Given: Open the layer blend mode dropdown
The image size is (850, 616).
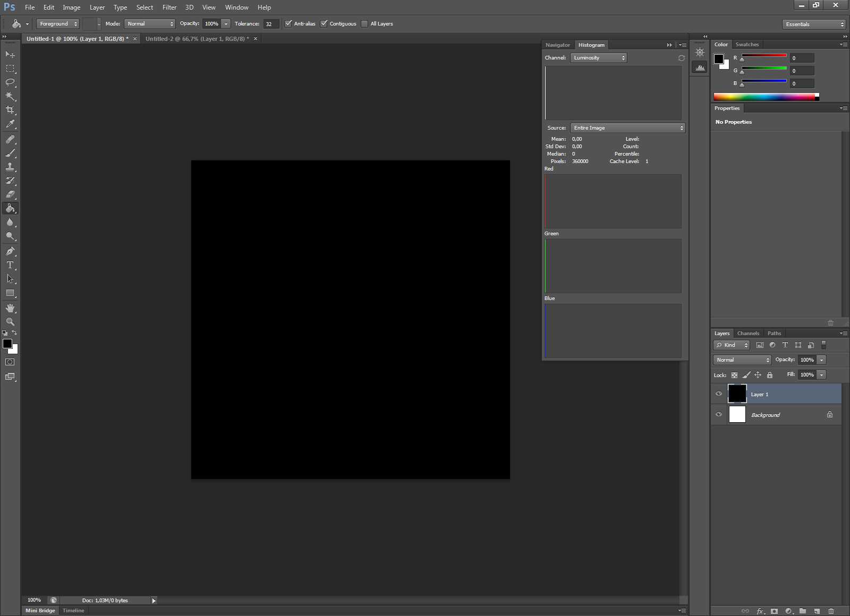Looking at the screenshot, I should point(742,360).
